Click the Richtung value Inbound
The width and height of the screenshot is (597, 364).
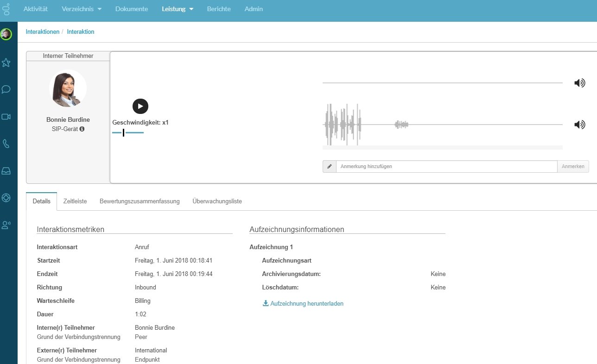click(146, 288)
